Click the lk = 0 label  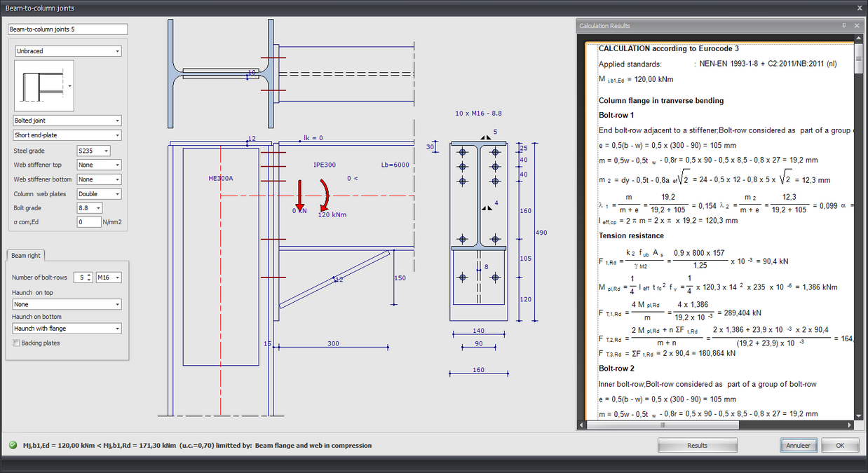[x=313, y=138]
